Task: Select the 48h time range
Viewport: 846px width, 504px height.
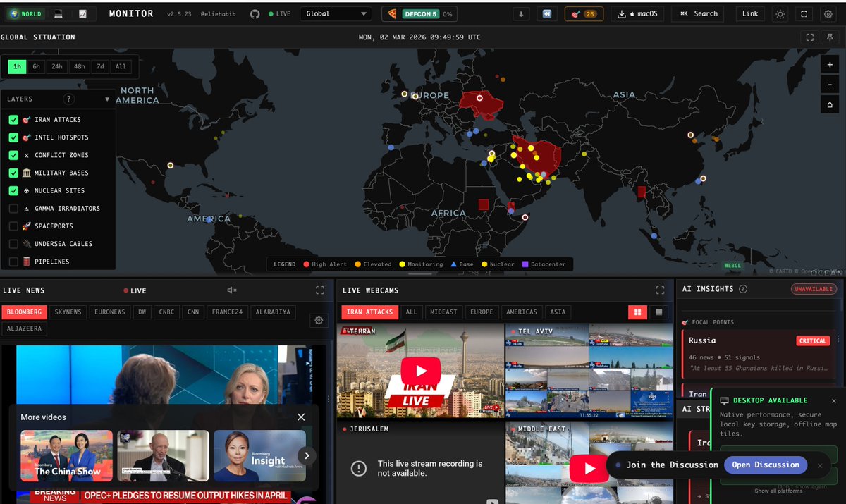Action: [x=79, y=67]
